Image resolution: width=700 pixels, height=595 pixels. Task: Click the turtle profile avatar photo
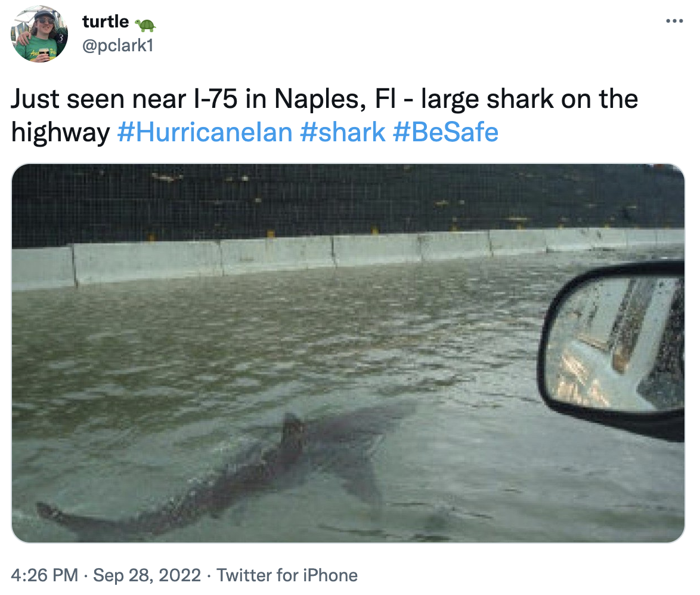(39, 34)
